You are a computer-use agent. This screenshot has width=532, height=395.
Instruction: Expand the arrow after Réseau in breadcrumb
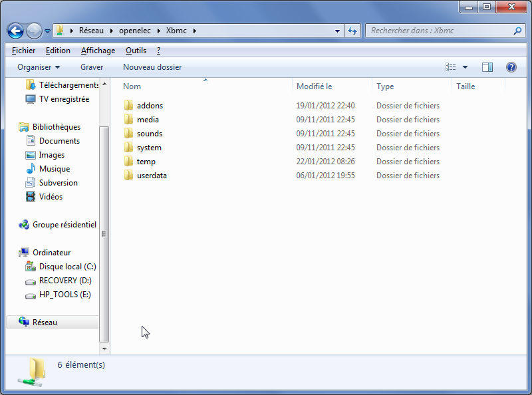click(x=111, y=31)
